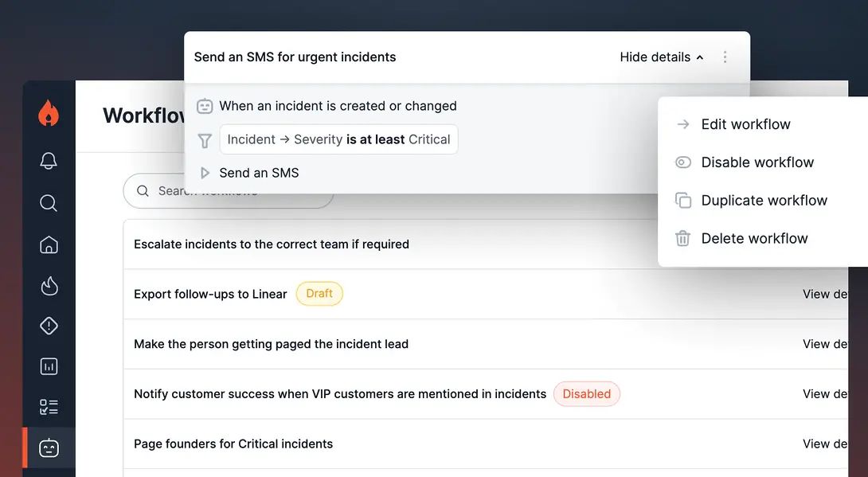Open the checklist icon in sidebar
868x477 pixels.
(x=49, y=407)
